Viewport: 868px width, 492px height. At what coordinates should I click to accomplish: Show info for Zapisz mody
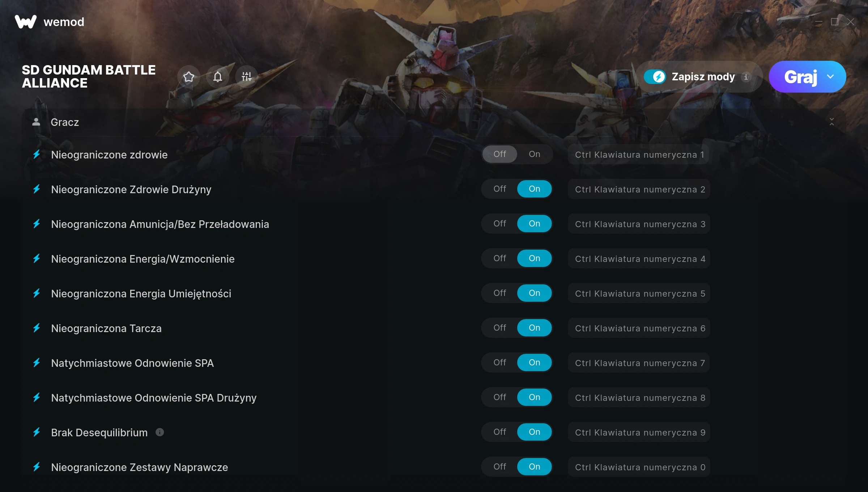(746, 77)
